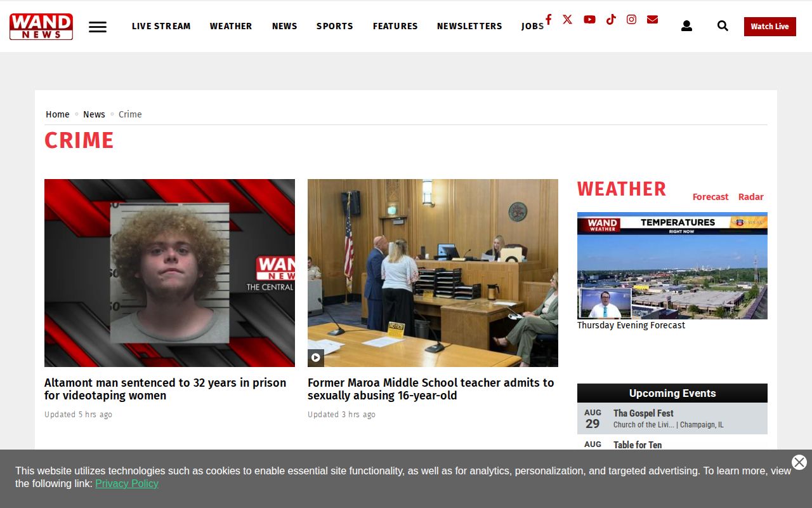The height and width of the screenshot is (508, 812).
Task: Open the TikTok profile icon
Action: [x=611, y=19]
